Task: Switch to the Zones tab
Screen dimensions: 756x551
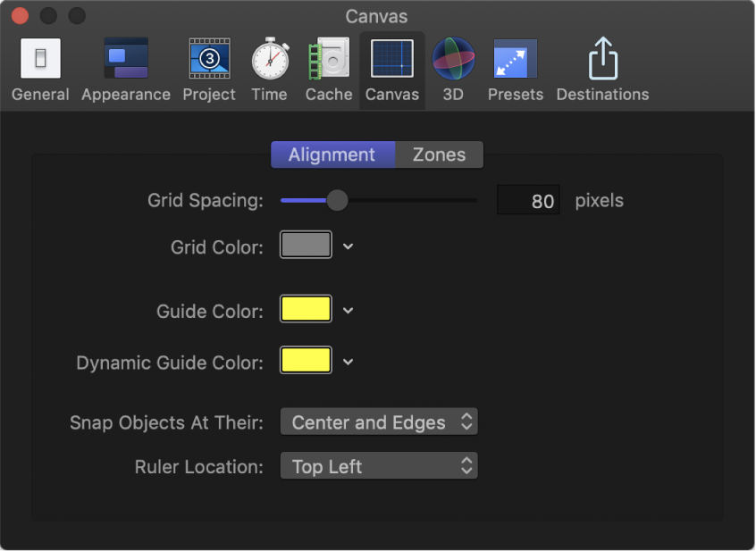Action: click(439, 154)
